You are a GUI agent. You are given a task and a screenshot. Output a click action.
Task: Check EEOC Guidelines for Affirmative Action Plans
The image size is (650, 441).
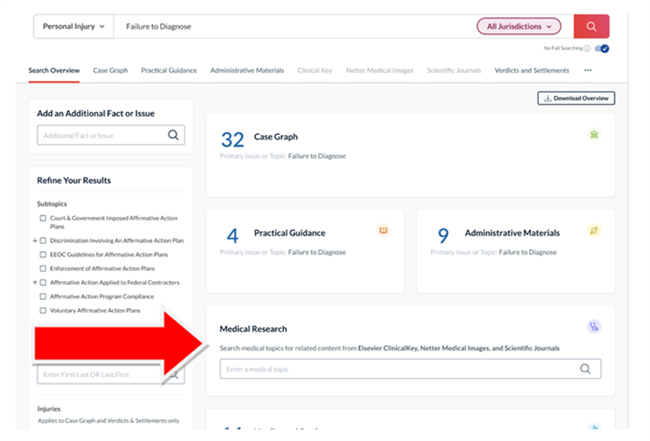[43, 254]
